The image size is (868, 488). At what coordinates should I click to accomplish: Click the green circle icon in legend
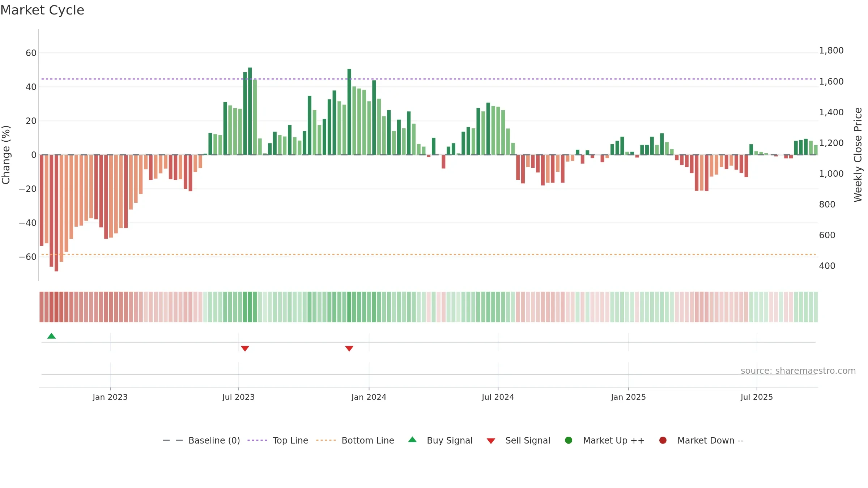[569, 440]
